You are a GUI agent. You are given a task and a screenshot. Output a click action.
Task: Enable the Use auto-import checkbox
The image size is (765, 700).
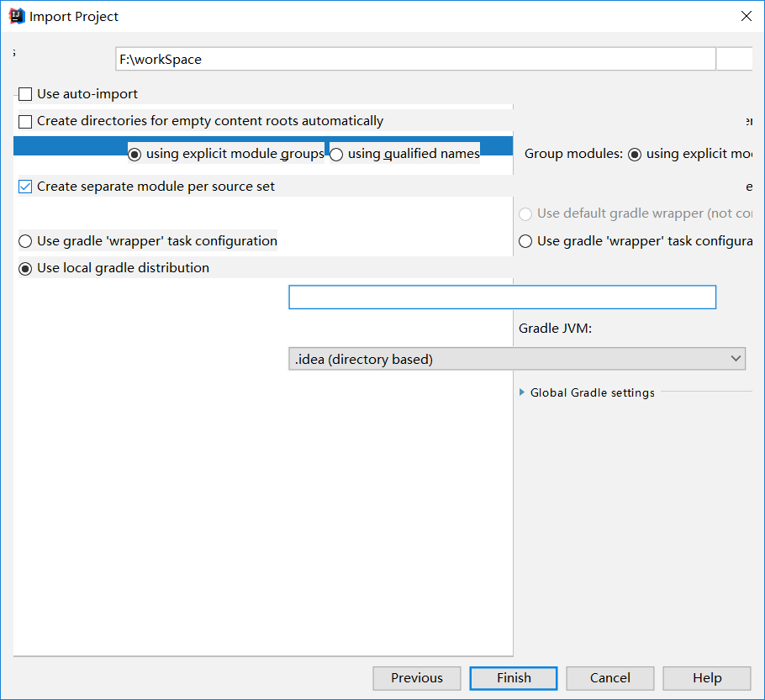(x=25, y=94)
